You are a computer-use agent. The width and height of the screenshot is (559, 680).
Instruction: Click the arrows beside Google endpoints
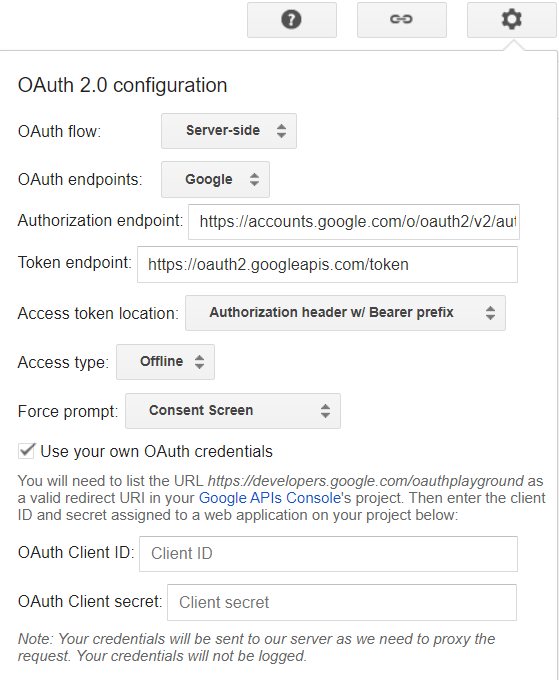[255, 180]
